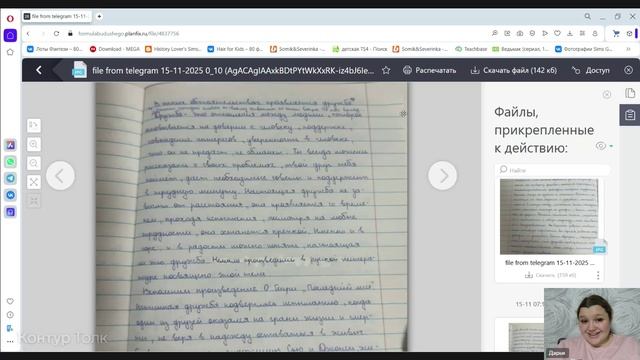
Task: Close the attached files panel
Action: click(607, 95)
